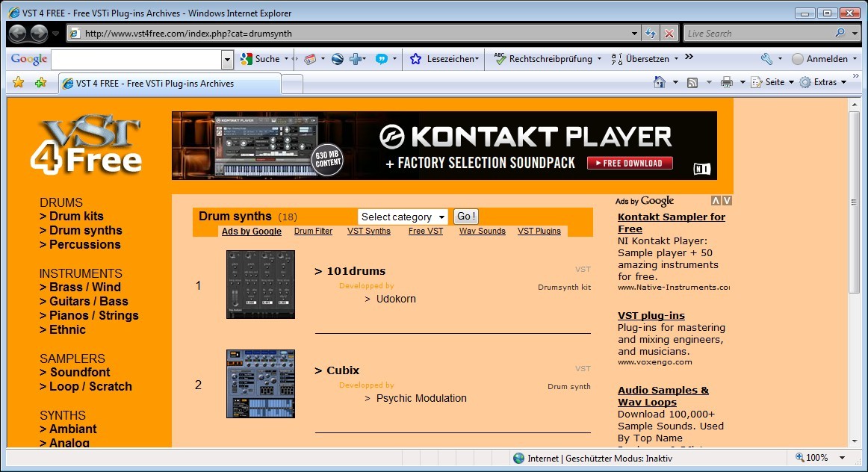868x472 pixels.
Task: Open the speech bubble icon's dropdown arrow
Action: pyautogui.click(x=394, y=59)
